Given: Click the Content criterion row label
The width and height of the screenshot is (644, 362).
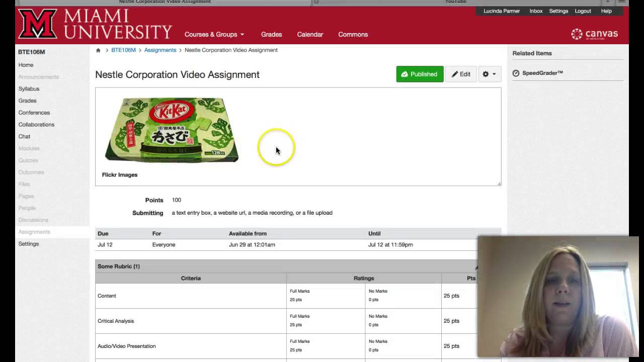Looking at the screenshot, I should 107,296.
